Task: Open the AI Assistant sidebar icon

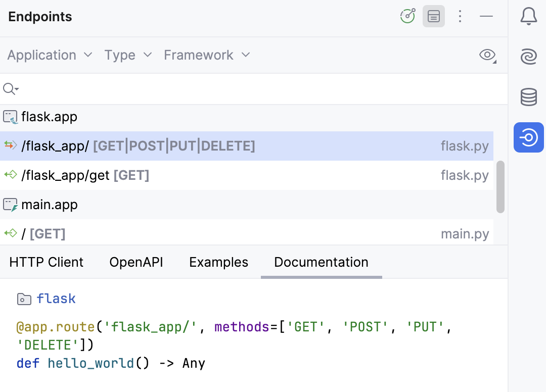Action: (528, 57)
